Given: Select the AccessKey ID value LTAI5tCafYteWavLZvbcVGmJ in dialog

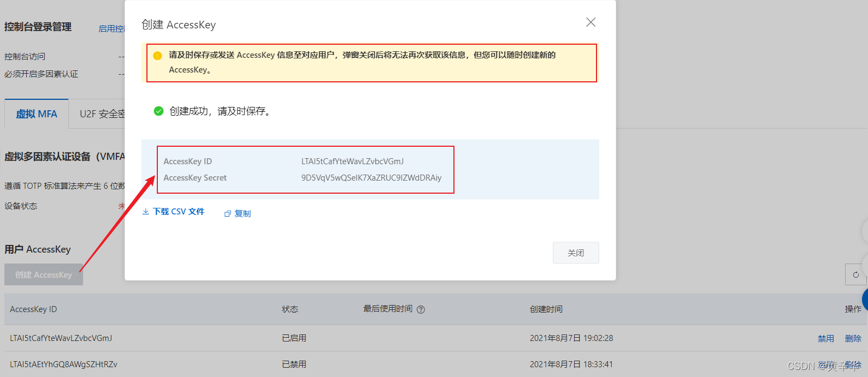Looking at the screenshot, I should pyautogui.click(x=352, y=161).
